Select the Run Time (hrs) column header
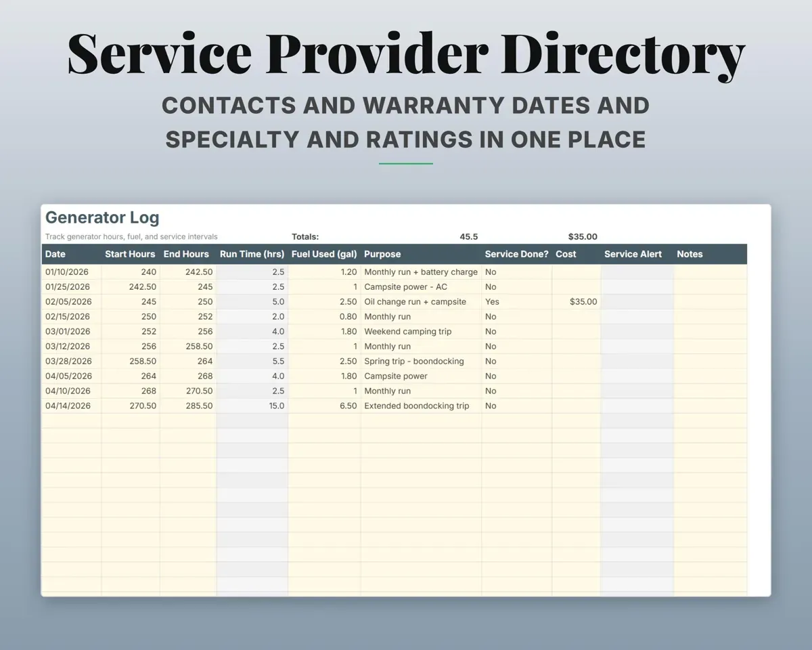The image size is (812, 650). tap(252, 254)
